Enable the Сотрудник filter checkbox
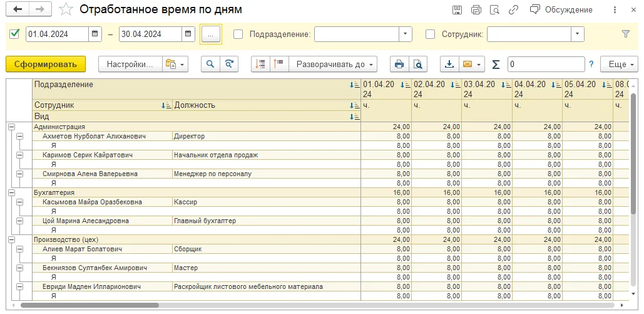The width and height of the screenshot is (644, 314). tap(430, 34)
